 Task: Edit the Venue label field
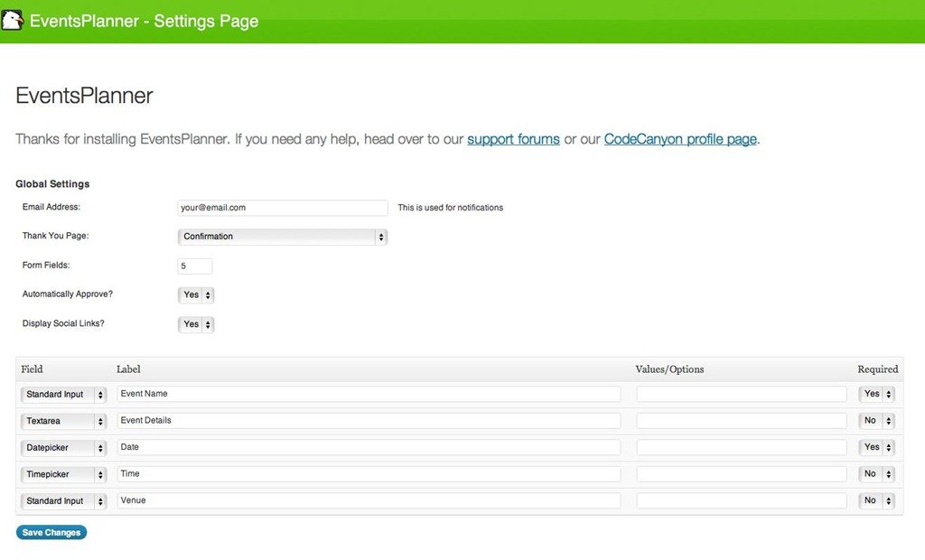369,500
